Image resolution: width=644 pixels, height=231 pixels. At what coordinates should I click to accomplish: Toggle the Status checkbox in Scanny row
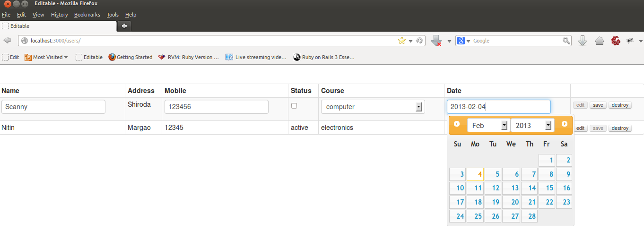[x=294, y=106]
